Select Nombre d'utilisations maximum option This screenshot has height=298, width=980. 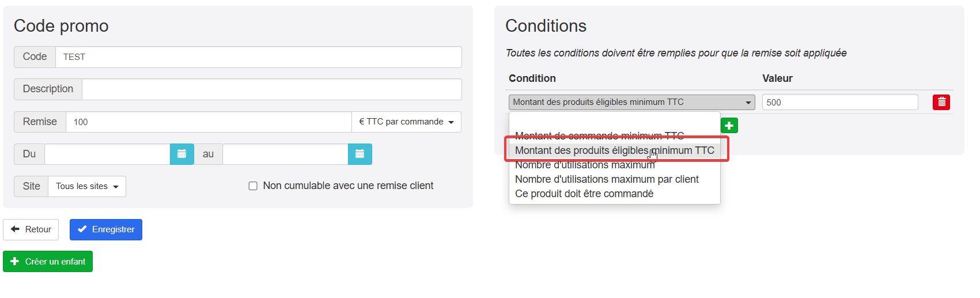585,165
